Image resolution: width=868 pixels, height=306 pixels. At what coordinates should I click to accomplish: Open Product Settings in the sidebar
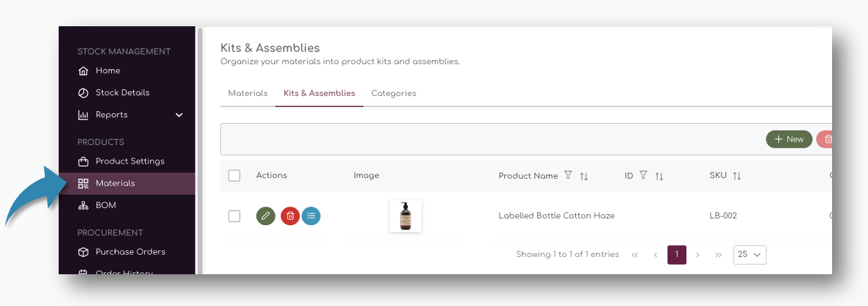tap(130, 162)
